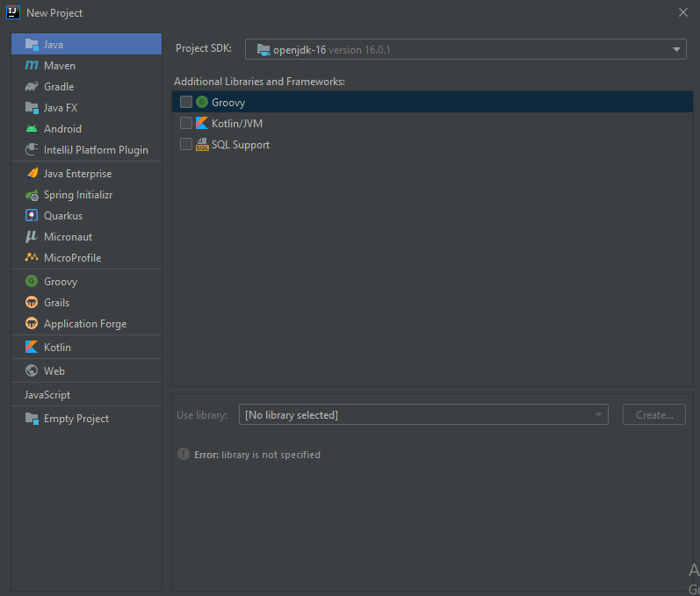Tick the SQL Support checkbox
Screen dimensions: 700x596
(x=186, y=145)
